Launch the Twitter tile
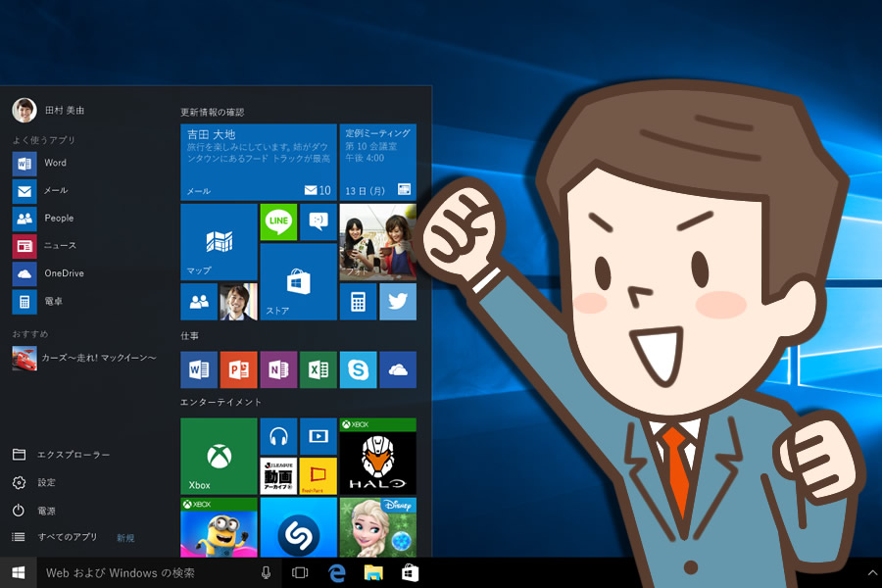The width and height of the screenshot is (882, 588). [x=398, y=302]
